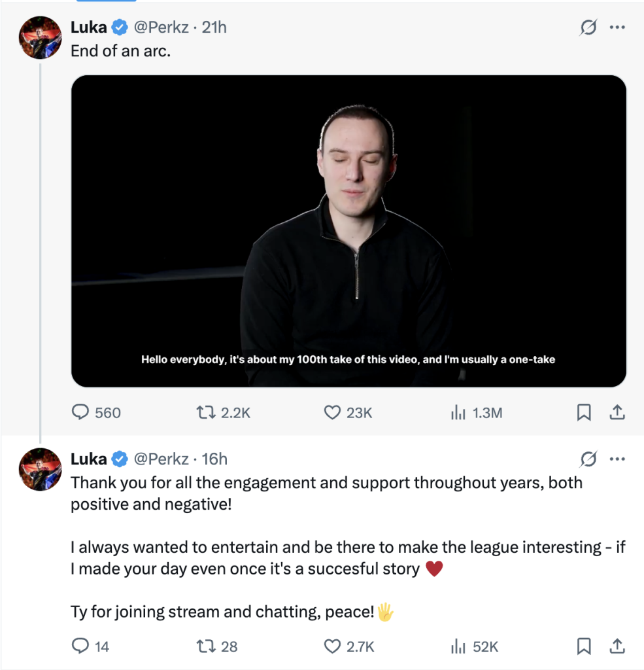Share the "End of an arc." tweet

617,412
